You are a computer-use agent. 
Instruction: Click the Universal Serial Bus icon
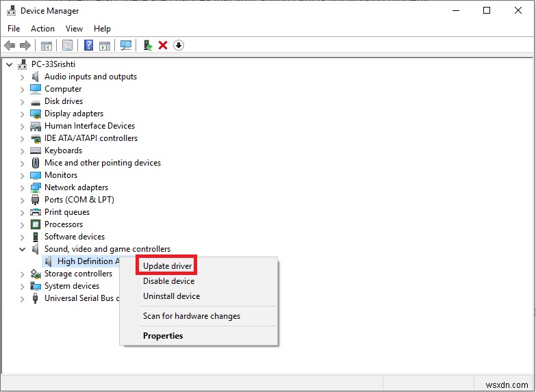point(35,298)
